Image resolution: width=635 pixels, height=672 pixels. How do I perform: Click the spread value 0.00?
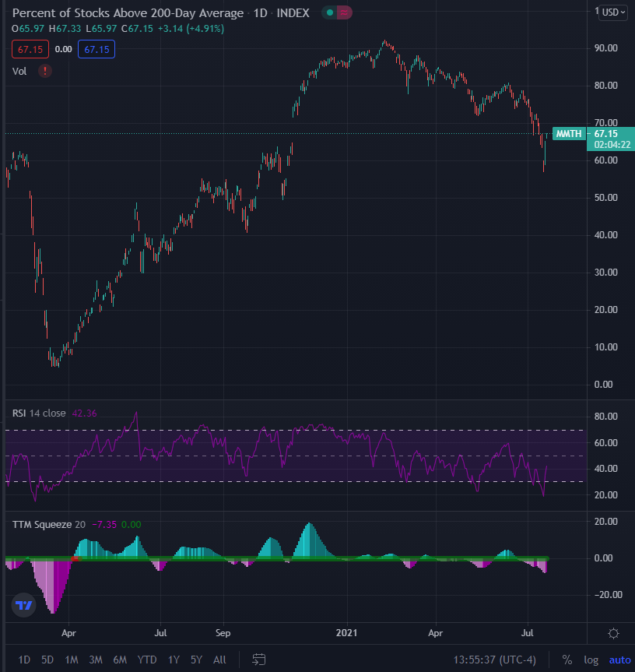(x=63, y=49)
